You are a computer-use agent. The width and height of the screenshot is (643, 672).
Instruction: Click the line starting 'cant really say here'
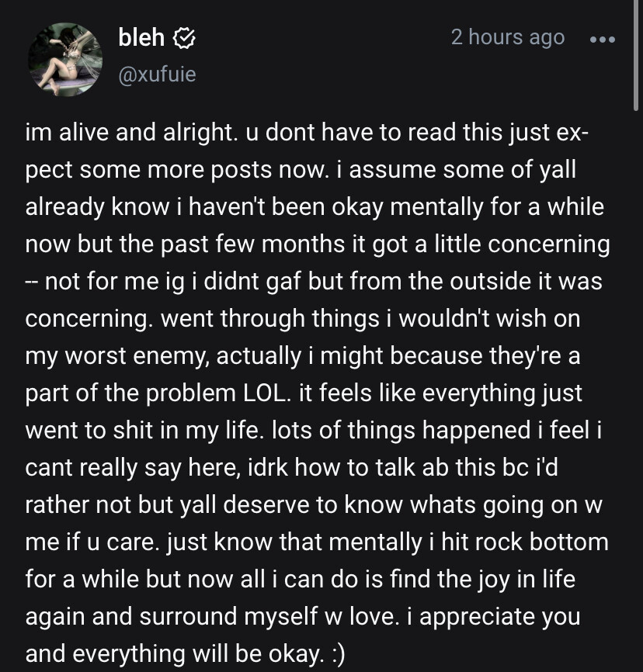[291, 468]
